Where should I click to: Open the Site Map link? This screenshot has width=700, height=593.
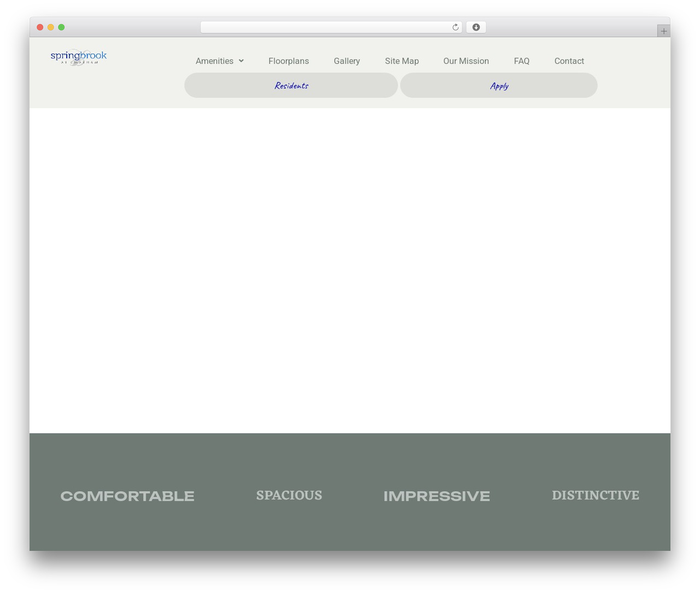tap(402, 61)
